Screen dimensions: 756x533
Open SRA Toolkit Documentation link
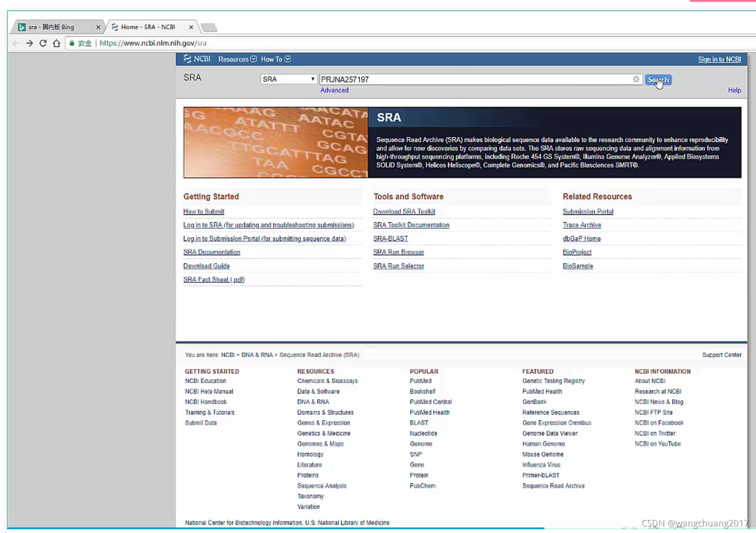(411, 225)
